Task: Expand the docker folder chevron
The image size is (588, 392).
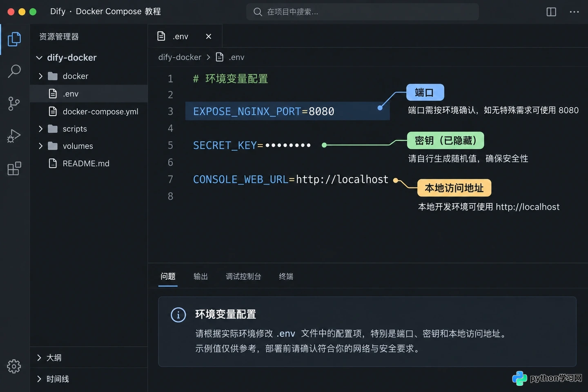Action: pos(40,76)
